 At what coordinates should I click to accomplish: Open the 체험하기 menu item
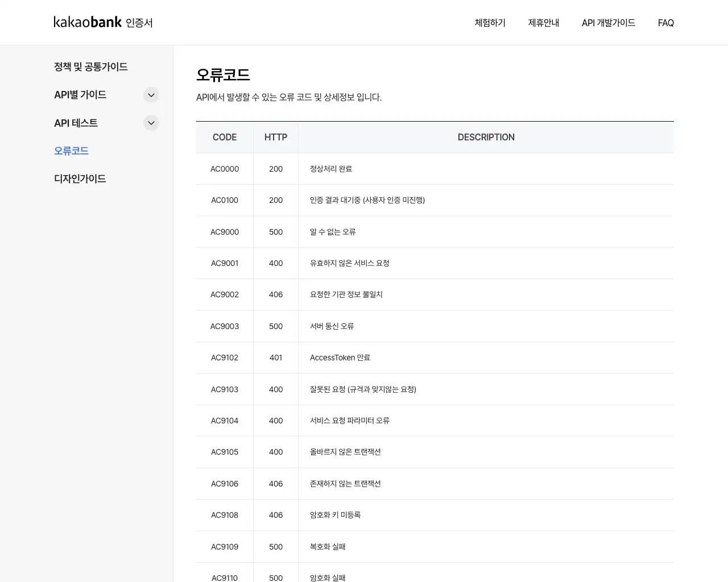click(x=490, y=23)
